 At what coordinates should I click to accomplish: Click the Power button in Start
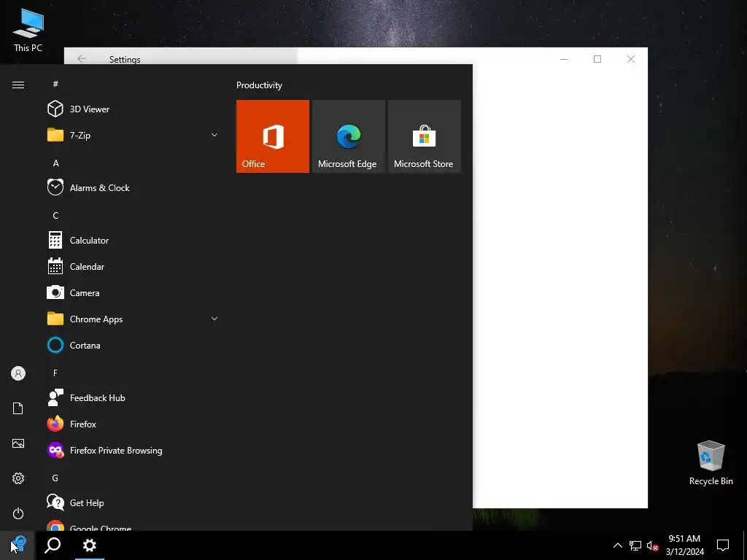tap(18, 513)
